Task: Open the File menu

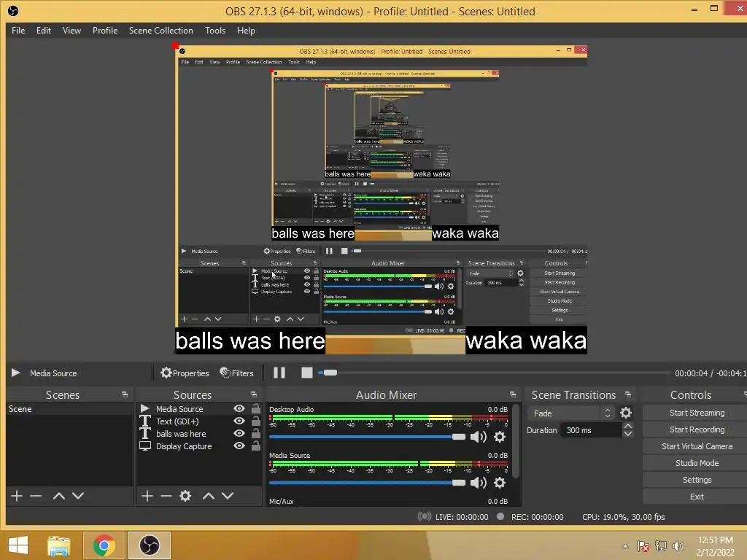Action: 18,31
